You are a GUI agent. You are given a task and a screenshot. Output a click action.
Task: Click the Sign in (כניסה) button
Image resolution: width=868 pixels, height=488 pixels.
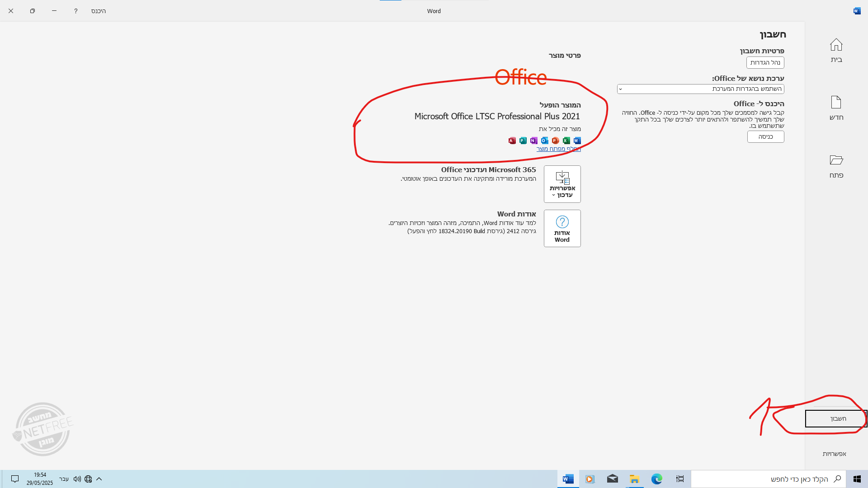[x=765, y=136]
